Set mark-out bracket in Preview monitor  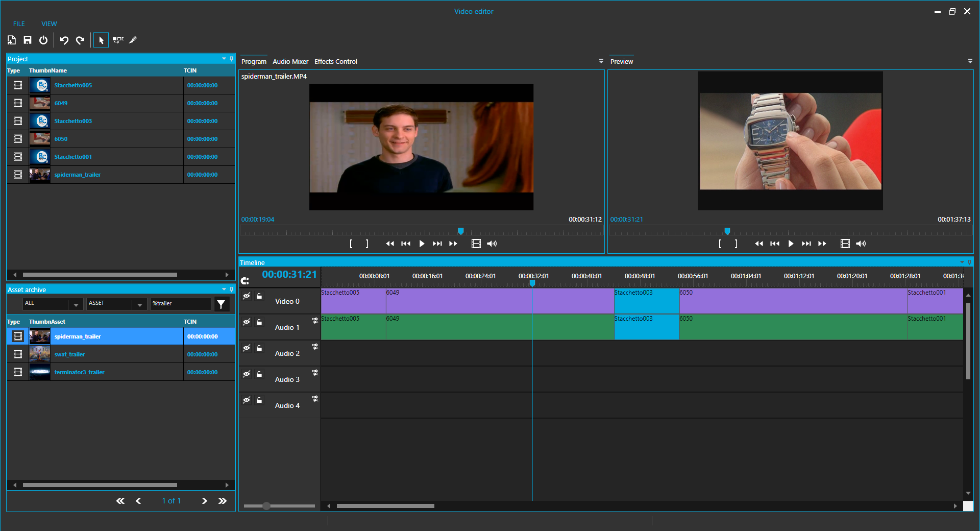coord(736,244)
